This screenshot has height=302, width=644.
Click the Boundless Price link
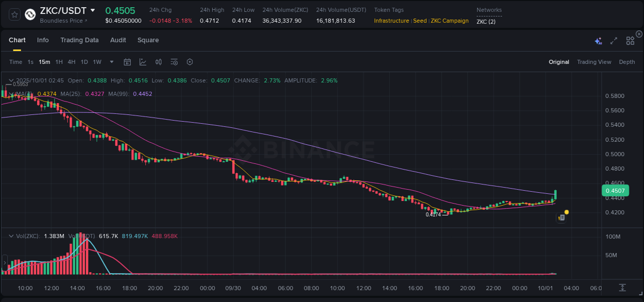[x=62, y=21]
